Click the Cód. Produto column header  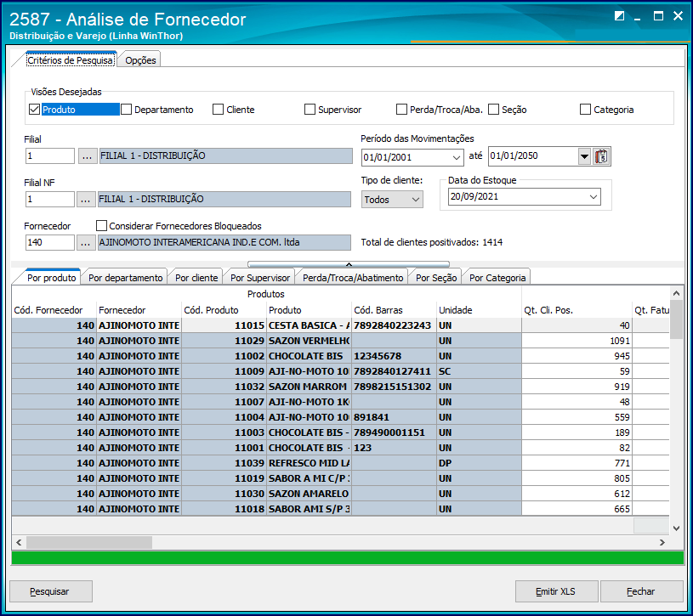[224, 310]
